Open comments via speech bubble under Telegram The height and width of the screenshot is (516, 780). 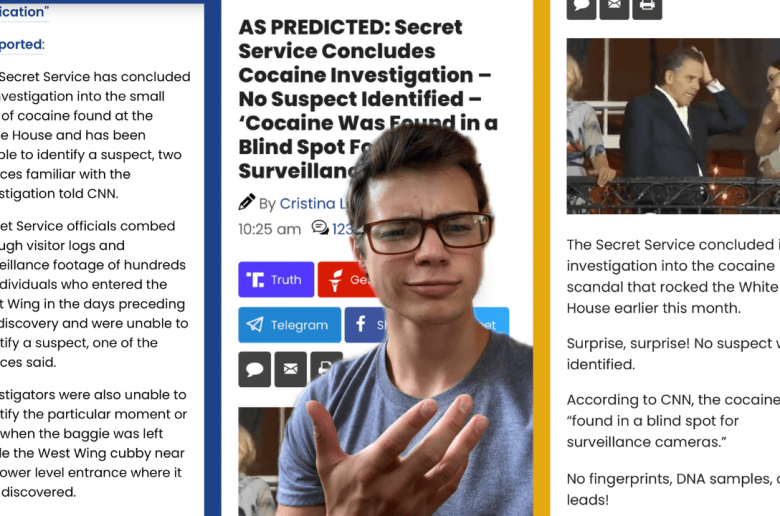tap(255, 369)
